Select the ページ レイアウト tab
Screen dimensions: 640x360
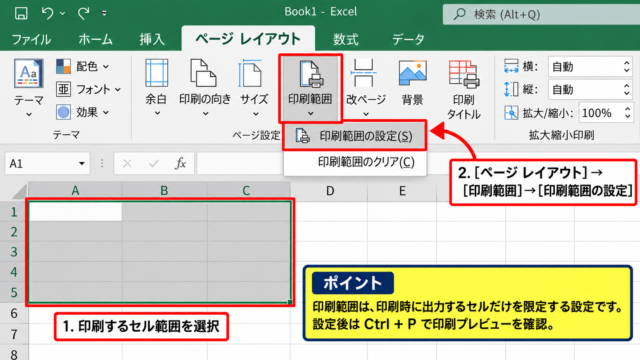pyautogui.click(x=248, y=39)
